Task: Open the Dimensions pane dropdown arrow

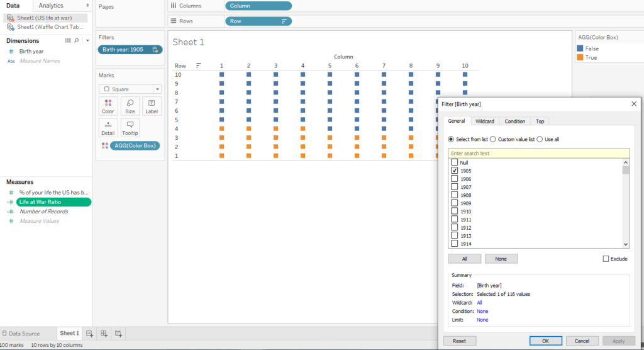Action: point(87,41)
